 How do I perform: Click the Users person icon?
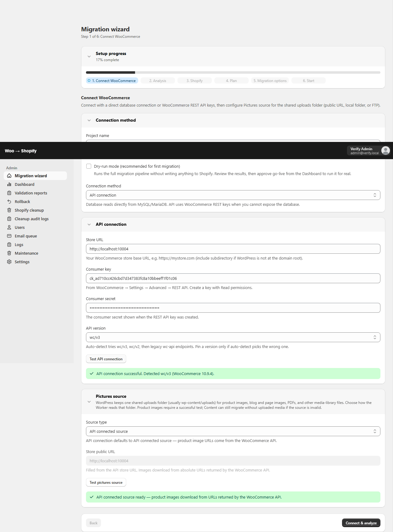[x=9, y=227]
